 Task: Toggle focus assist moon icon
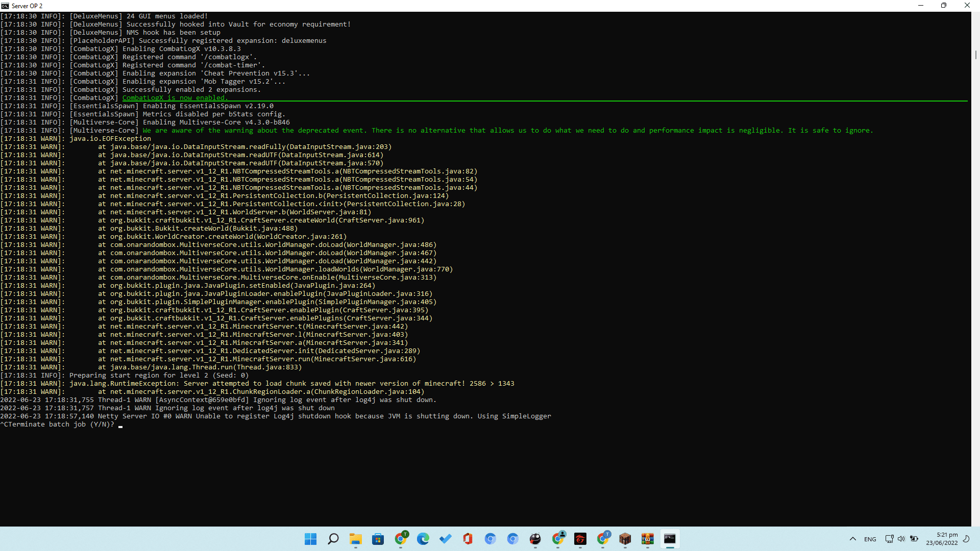(x=966, y=539)
